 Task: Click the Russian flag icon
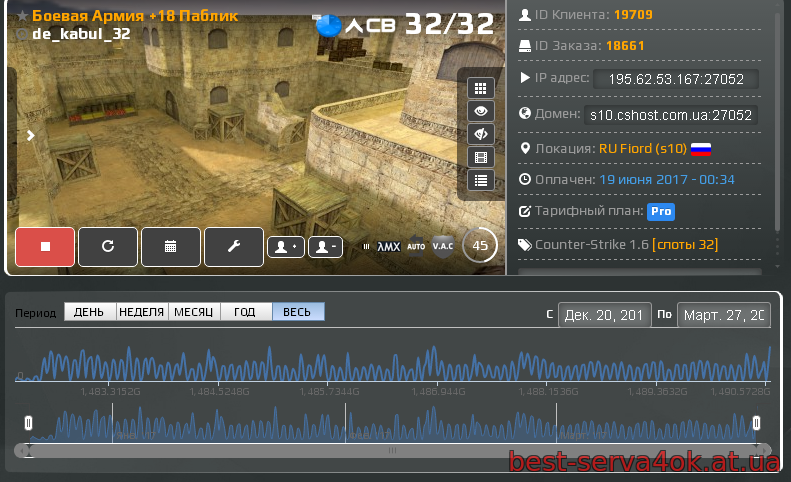coord(701,149)
